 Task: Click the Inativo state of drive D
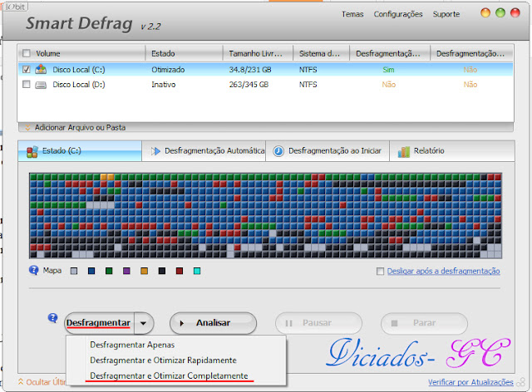pos(164,85)
